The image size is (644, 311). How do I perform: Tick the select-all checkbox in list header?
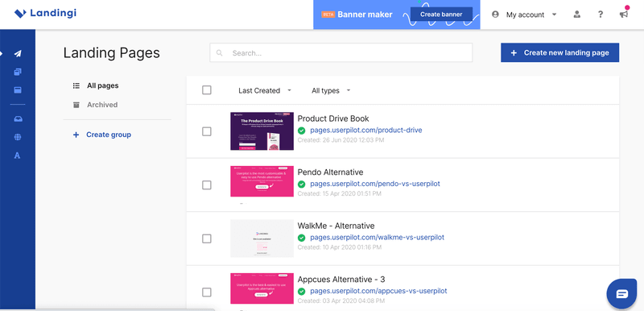click(207, 90)
